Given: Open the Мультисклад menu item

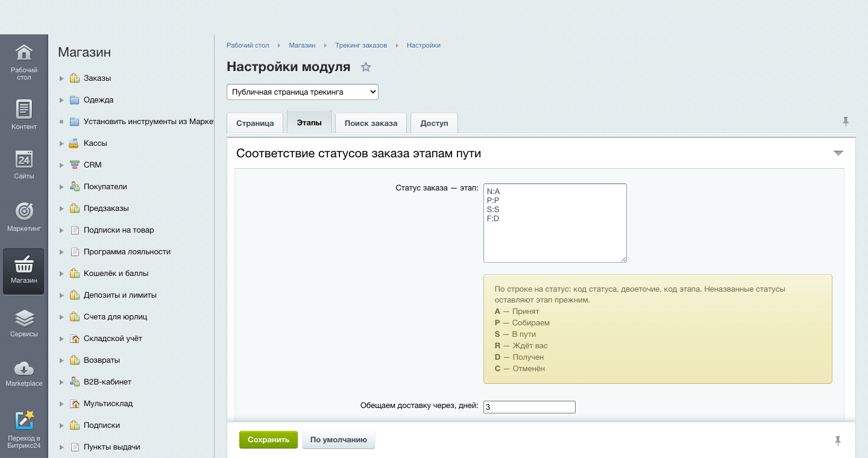Looking at the screenshot, I should [x=108, y=404].
